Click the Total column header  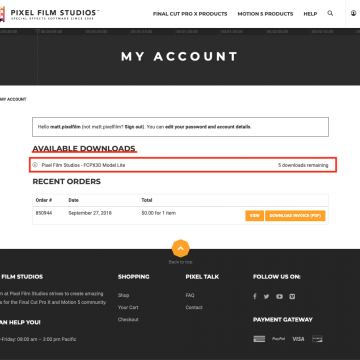pyautogui.click(x=147, y=200)
